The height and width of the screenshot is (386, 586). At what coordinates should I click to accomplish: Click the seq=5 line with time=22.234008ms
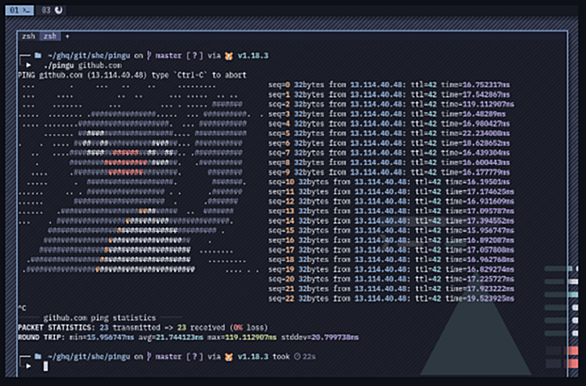[389, 133]
